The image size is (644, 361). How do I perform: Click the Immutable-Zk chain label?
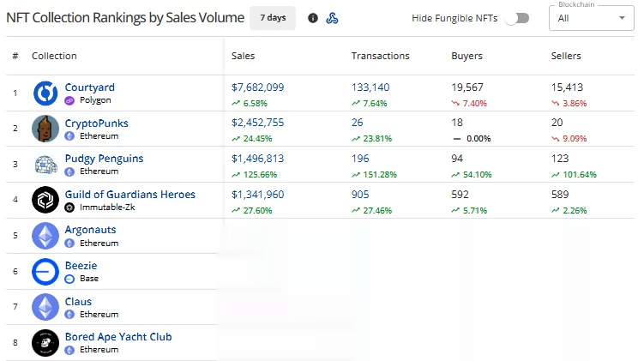tap(107, 208)
